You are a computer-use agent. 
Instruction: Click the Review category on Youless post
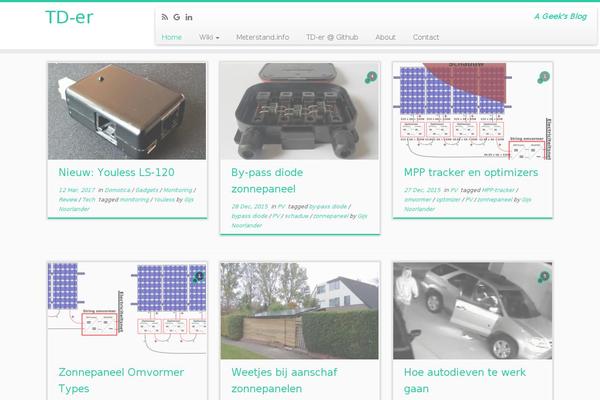tap(68, 199)
